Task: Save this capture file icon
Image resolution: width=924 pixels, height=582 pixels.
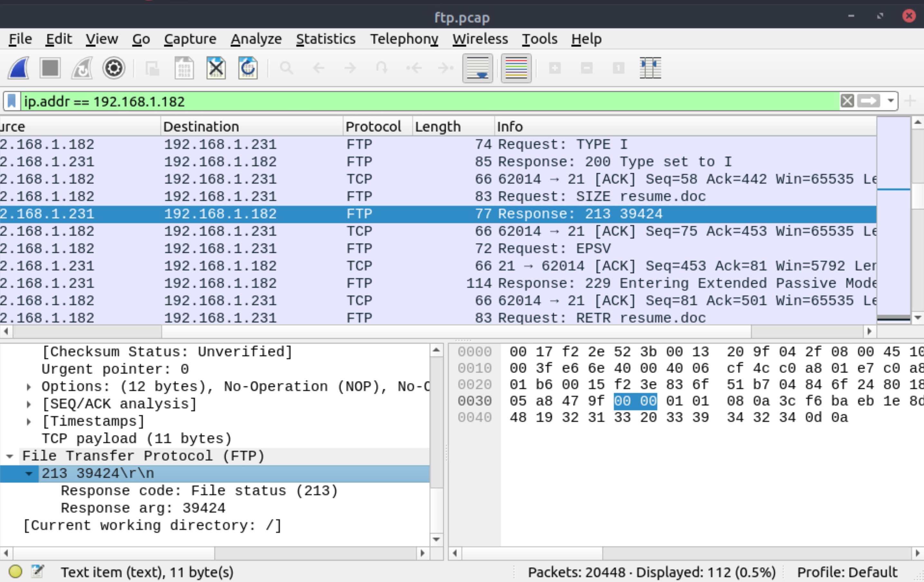Action: (184, 68)
